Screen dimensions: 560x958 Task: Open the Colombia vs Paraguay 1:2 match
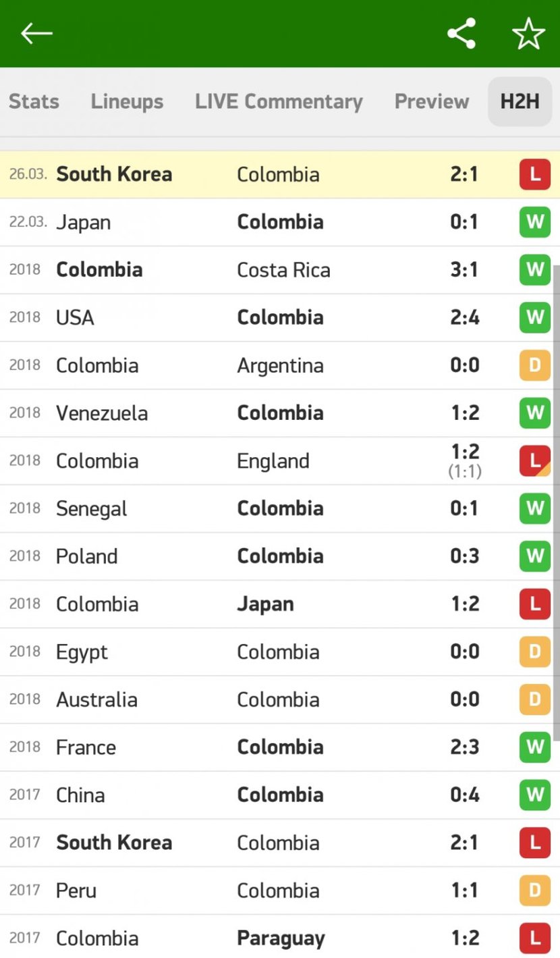(280, 938)
